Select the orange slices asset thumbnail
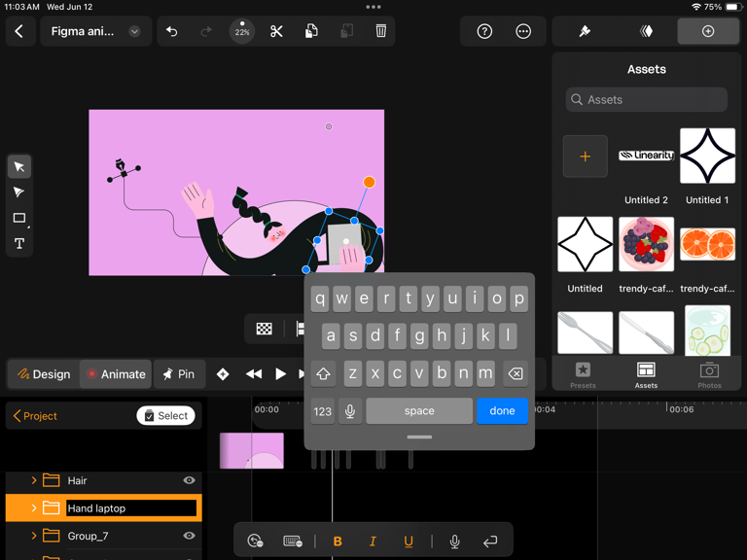 click(707, 244)
